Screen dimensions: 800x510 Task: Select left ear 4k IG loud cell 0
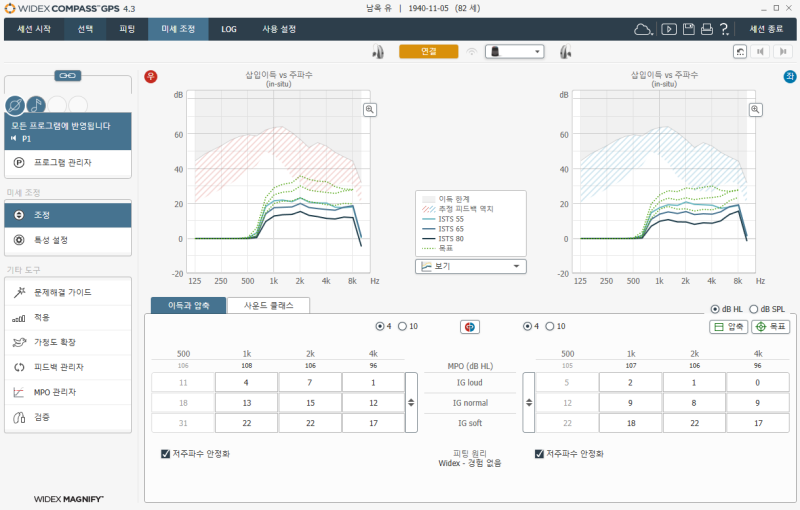tap(758, 382)
